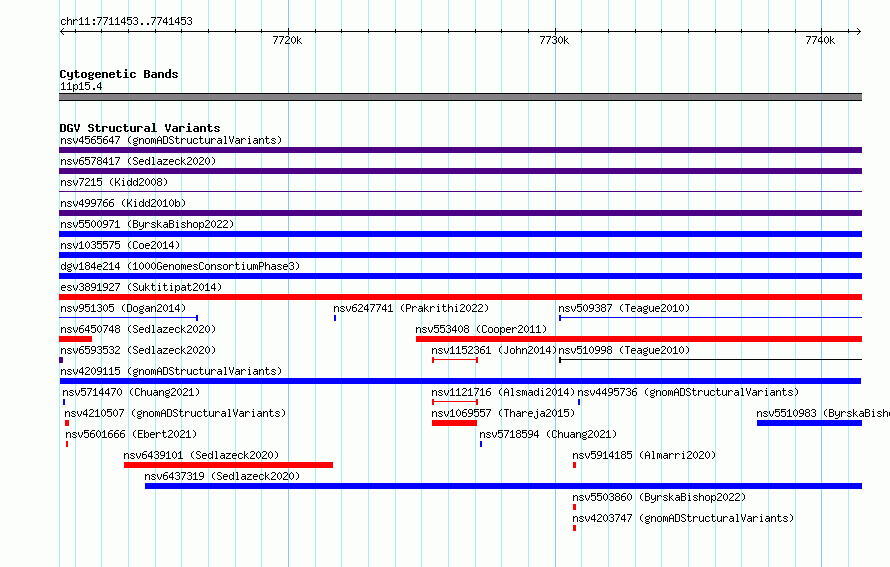Click the left arrow of the ruler
This screenshot has width=890, height=567.
pyautogui.click(x=62, y=31)
